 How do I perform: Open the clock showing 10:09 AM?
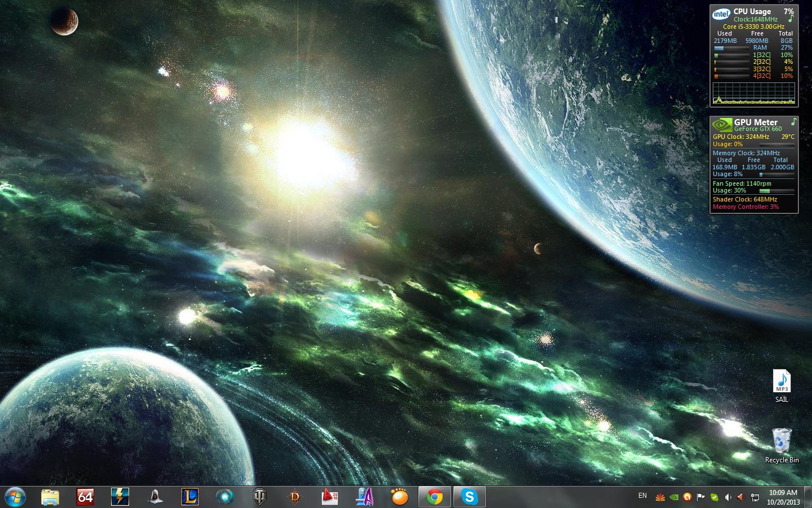[783, 497]
